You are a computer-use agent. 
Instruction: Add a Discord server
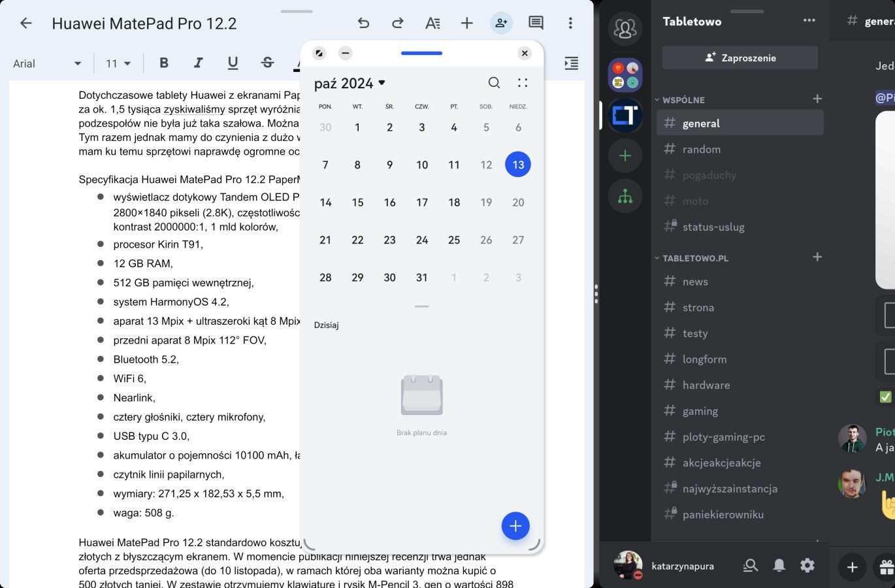(625, 155)
